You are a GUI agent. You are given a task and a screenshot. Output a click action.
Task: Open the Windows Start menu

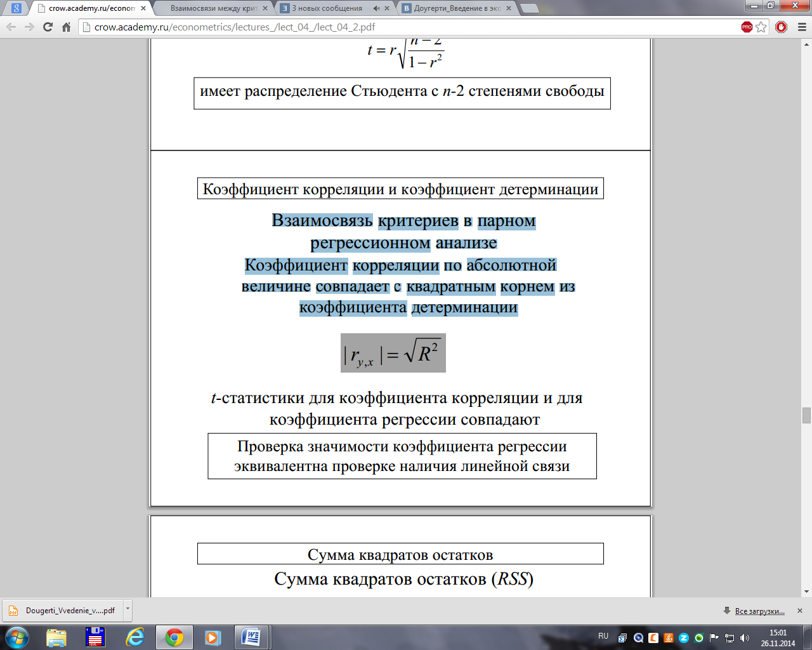pyautogui.click(x=16, y=637)
